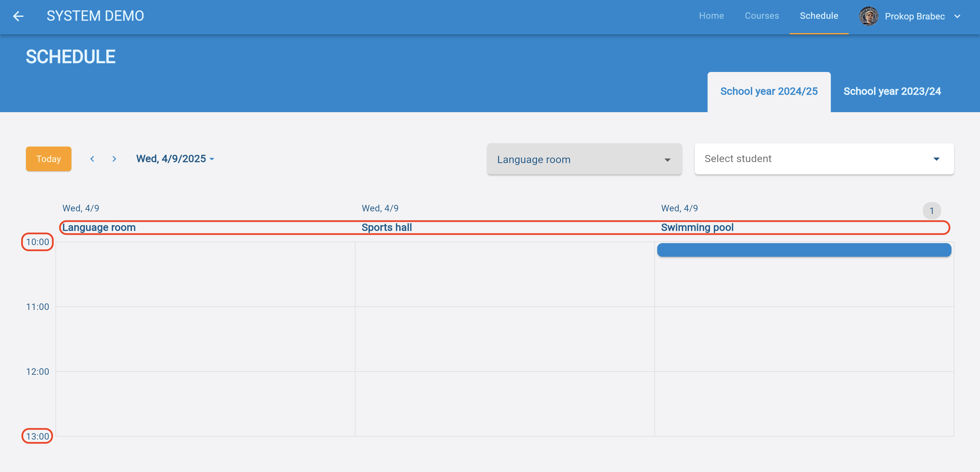980x472 pixels.
Task: Switch to the Schedule nav item
Action: point(819,16)
